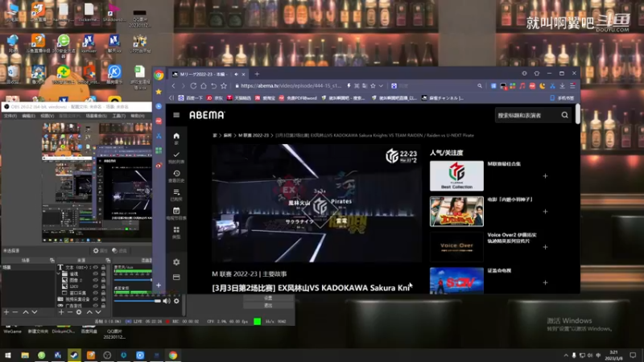Mute desktop audio speaker in OBS mixer
The width and height of the screenshot is (644, 362).
(167, 301)
